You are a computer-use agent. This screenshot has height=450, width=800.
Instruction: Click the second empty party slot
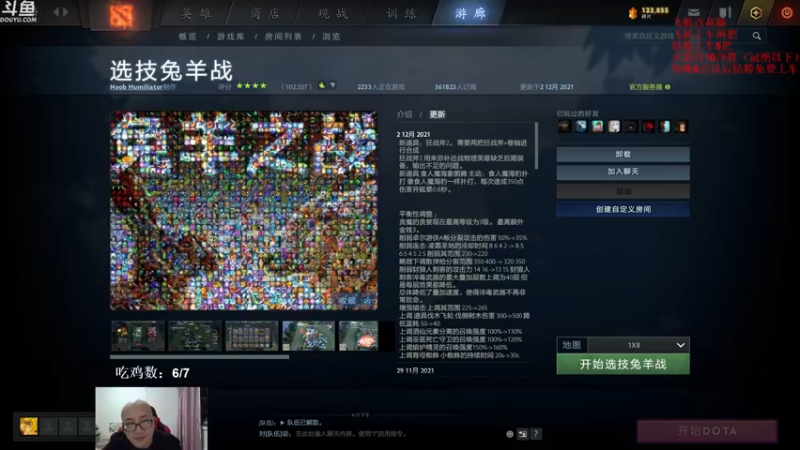coord(68,426)
